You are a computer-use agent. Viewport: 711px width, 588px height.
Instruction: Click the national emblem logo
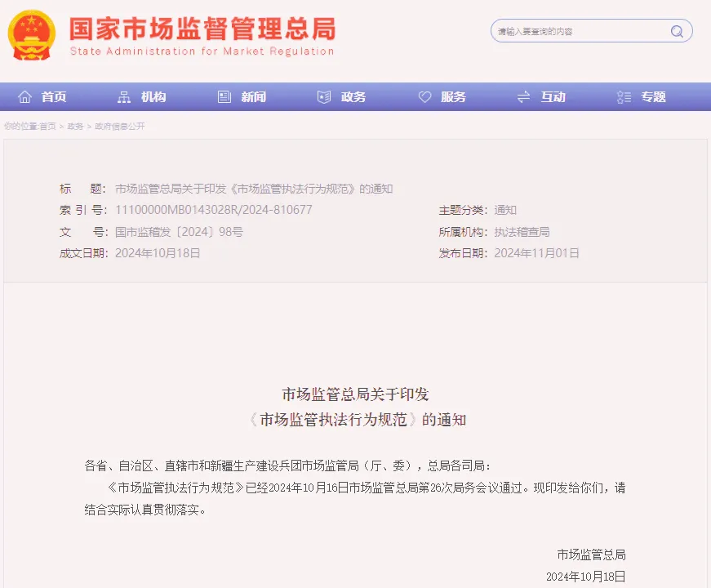(x=32, y=35)
